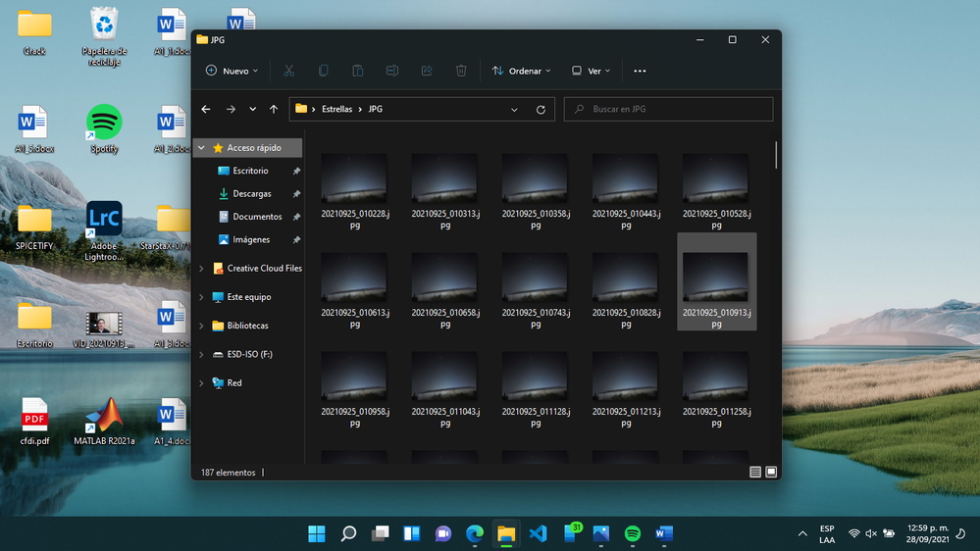980x551 pixels.
Task: Refresh the JPG folder view
Action: 541,110
